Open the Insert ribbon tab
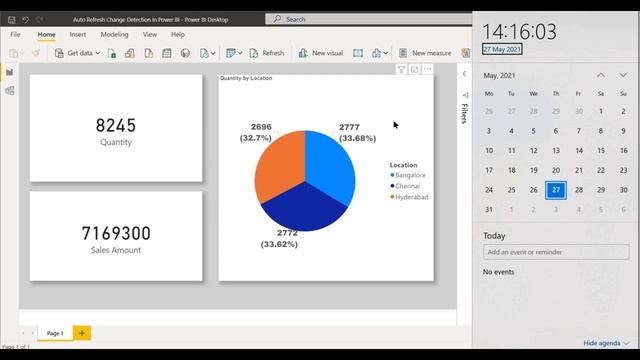640x360 pixels. point(78,35)
